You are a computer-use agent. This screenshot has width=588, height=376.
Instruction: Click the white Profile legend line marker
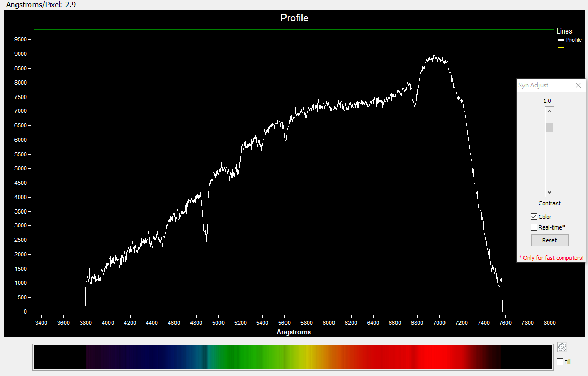(560, 40)
